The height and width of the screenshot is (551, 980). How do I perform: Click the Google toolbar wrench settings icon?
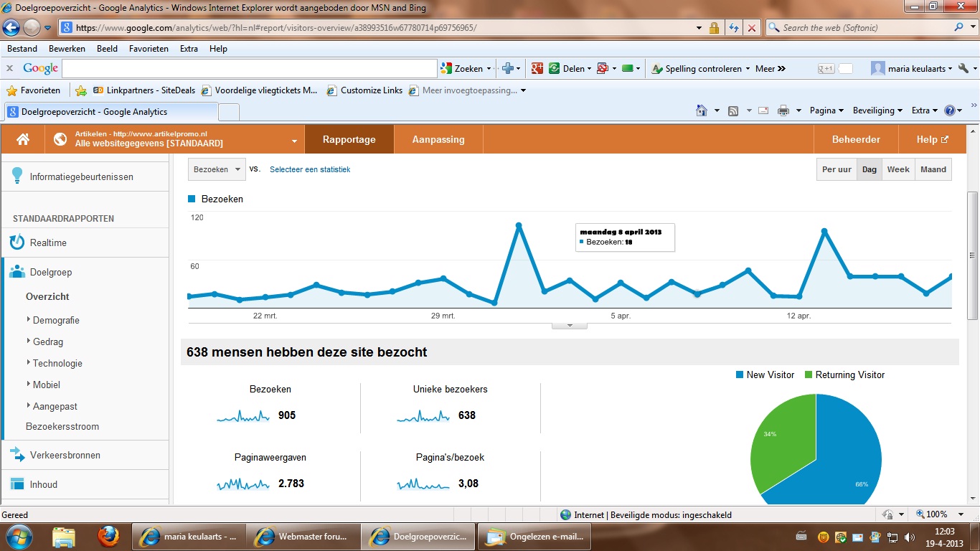click(963, 69)
